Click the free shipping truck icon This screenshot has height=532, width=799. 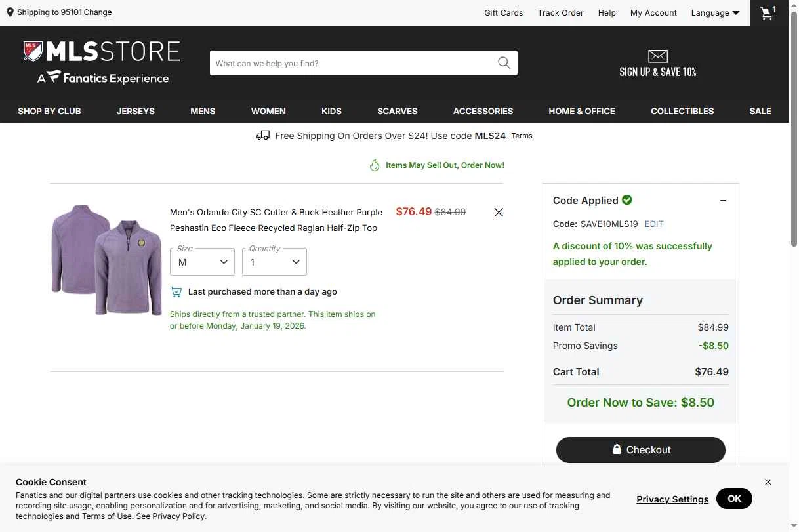pos(263,135)
